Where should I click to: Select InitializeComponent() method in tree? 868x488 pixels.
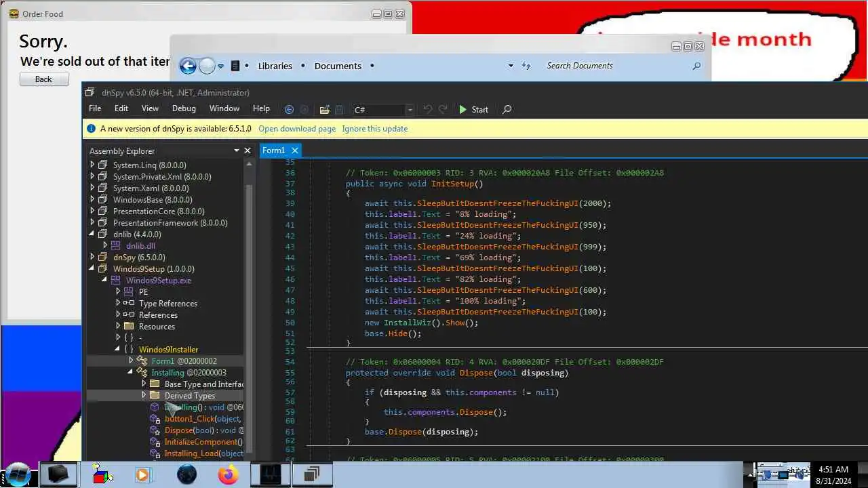pos(203,441)
